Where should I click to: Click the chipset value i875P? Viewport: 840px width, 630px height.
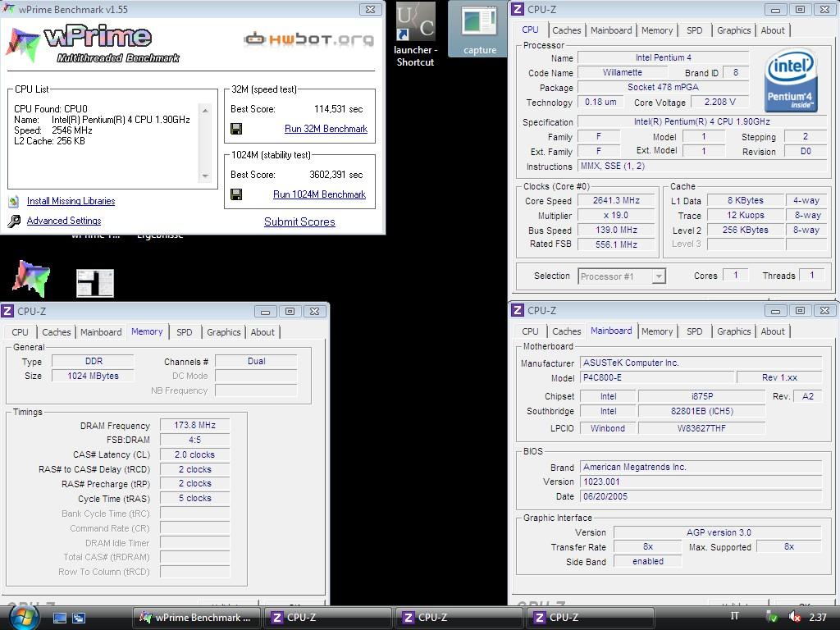[x=702, y=396]
